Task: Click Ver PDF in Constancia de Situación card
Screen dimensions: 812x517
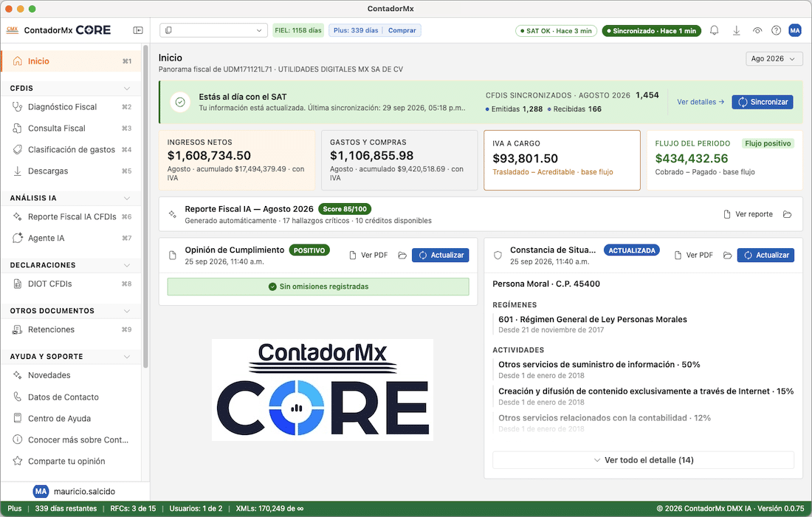Action: click(x=693, y=256)
